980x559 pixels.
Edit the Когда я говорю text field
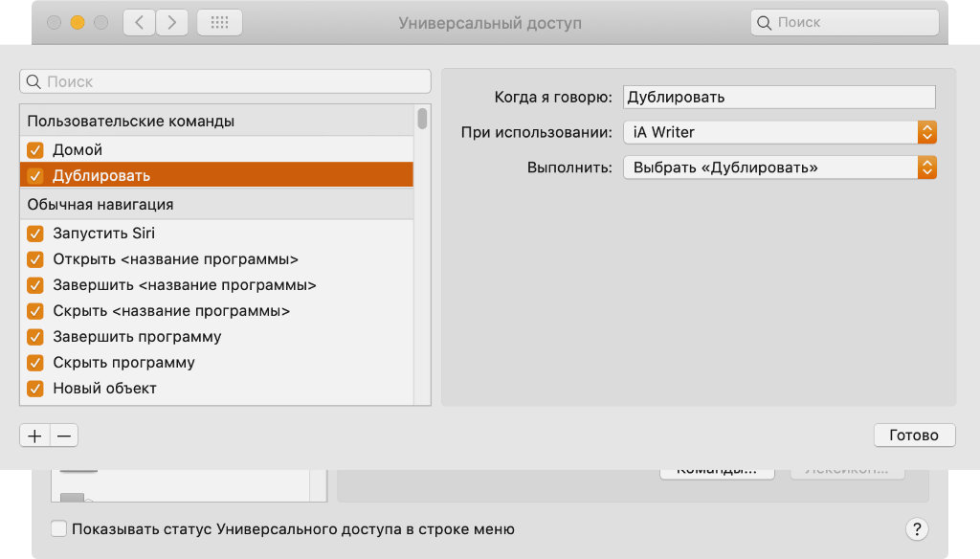(x=778, y=97)
